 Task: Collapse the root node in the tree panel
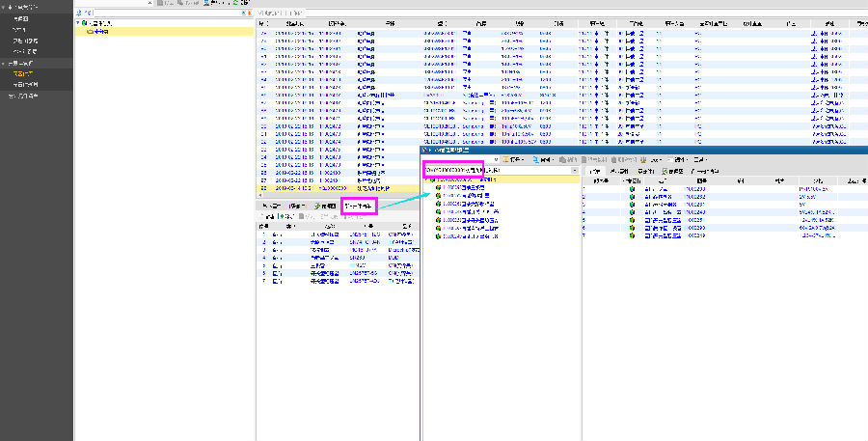(x=77, y=22)
